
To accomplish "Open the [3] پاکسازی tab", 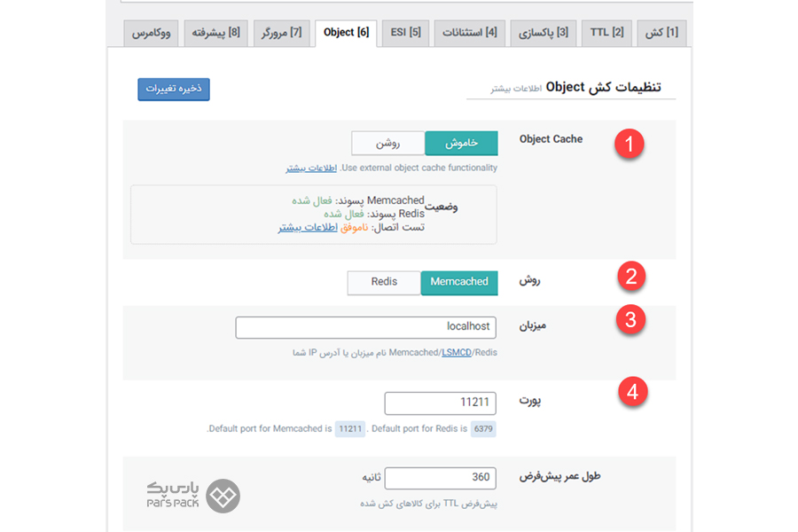I will (543, 33).
